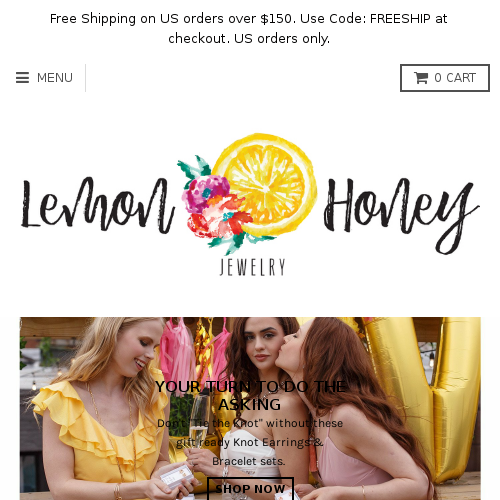Click the FREESHIP code in the banner
This screenshot has width=500, height=500.
400,19
